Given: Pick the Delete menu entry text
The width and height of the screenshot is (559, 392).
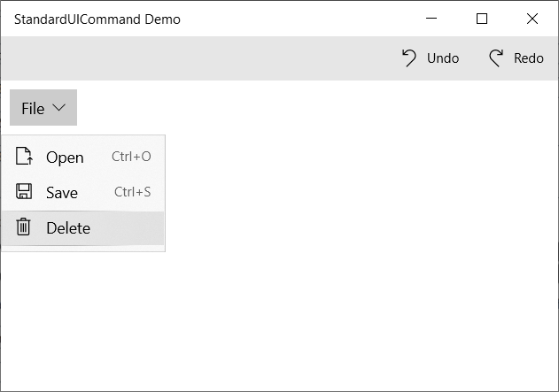Looking at the screenshot, I should (68, 228).
